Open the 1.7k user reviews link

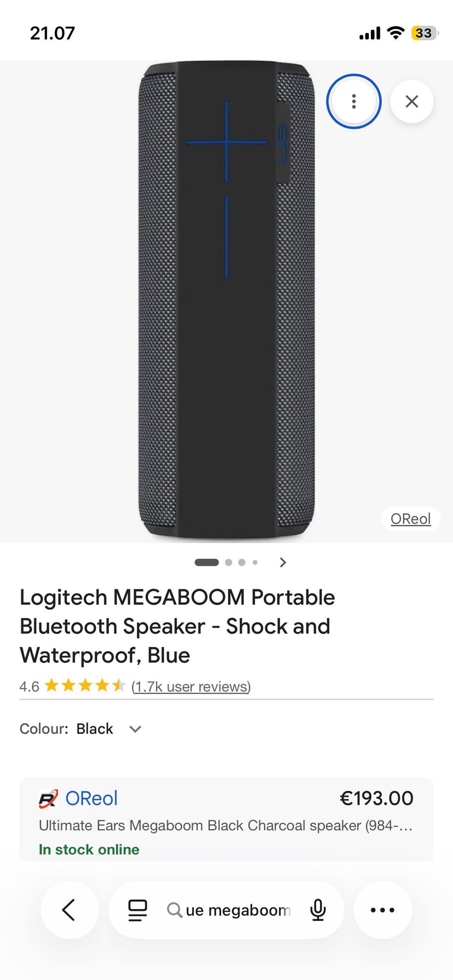tap(191, 687)
